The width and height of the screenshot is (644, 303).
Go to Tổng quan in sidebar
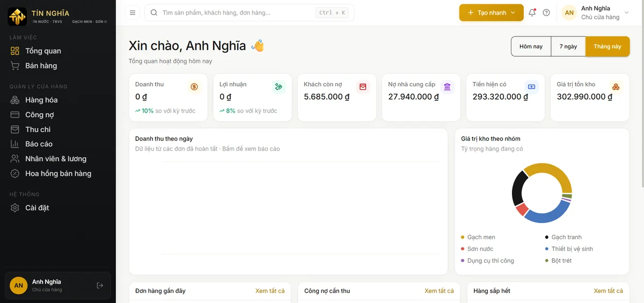click(x=57, y=51)
